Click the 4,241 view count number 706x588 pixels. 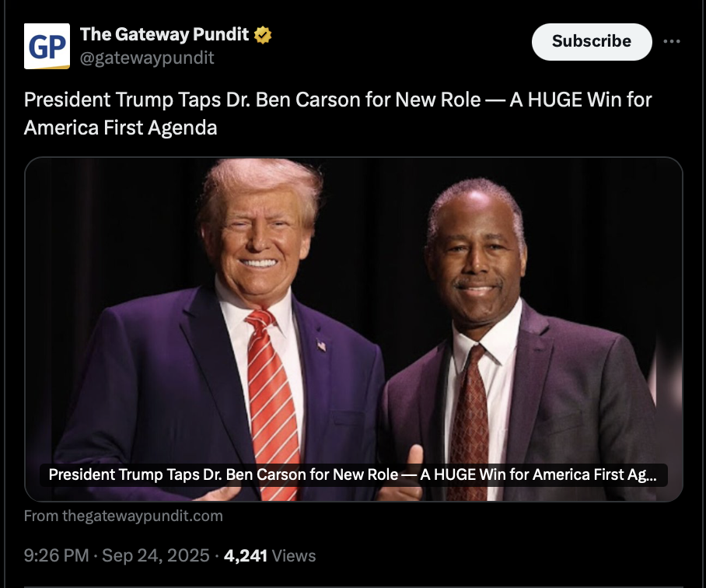(245, 555)
